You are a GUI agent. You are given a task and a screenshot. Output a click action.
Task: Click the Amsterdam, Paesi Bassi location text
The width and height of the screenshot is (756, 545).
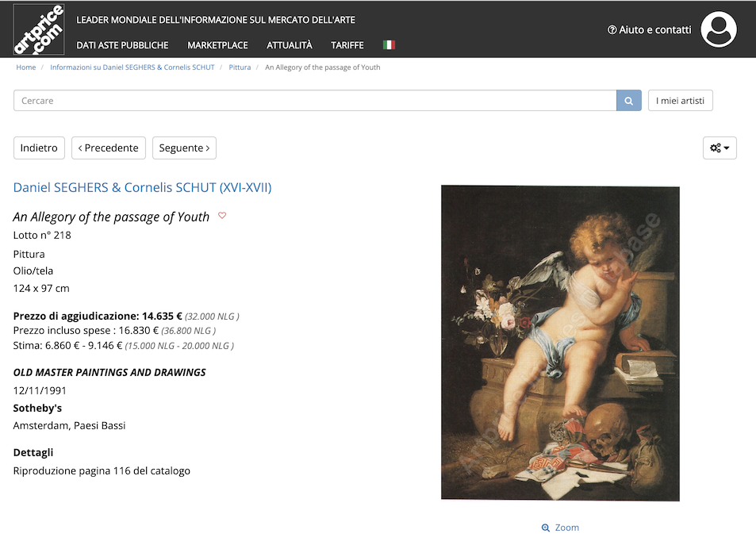click(x=70, y=425)
